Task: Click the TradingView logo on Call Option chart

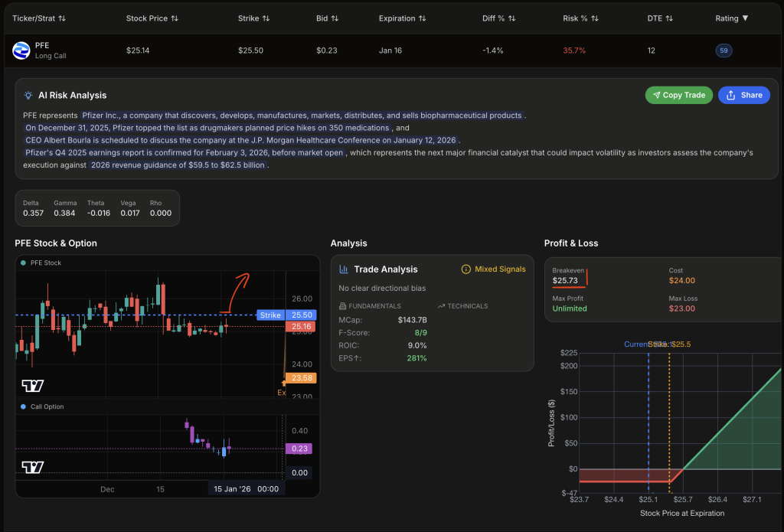Action: point(32,467)
